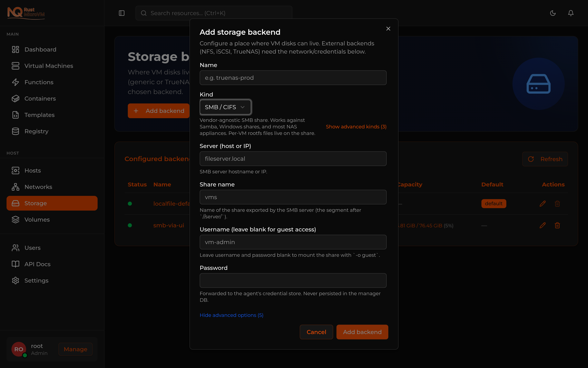The width and height of the screenshot is (588, 368).
Task: Click the Status column header
Action: point(137,184)
